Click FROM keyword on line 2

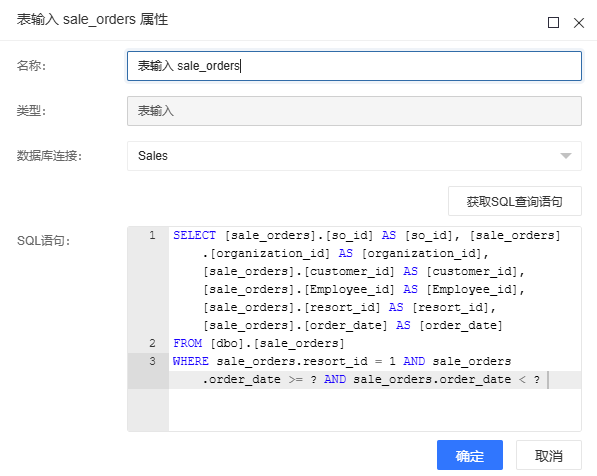coord(187,343)
